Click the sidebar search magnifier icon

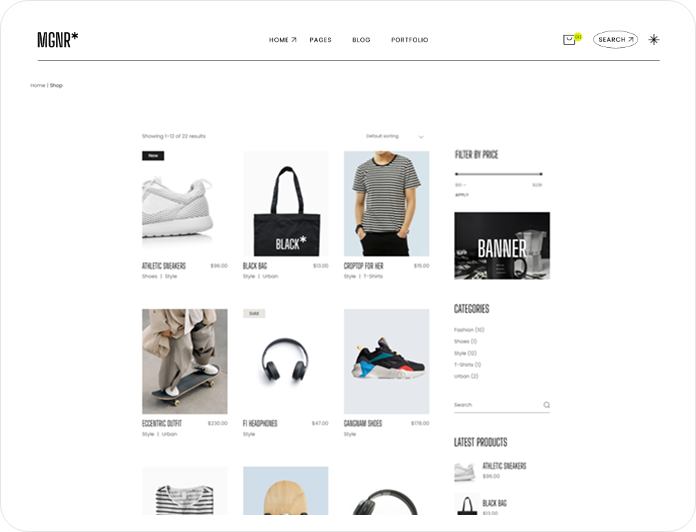[546, 405]
